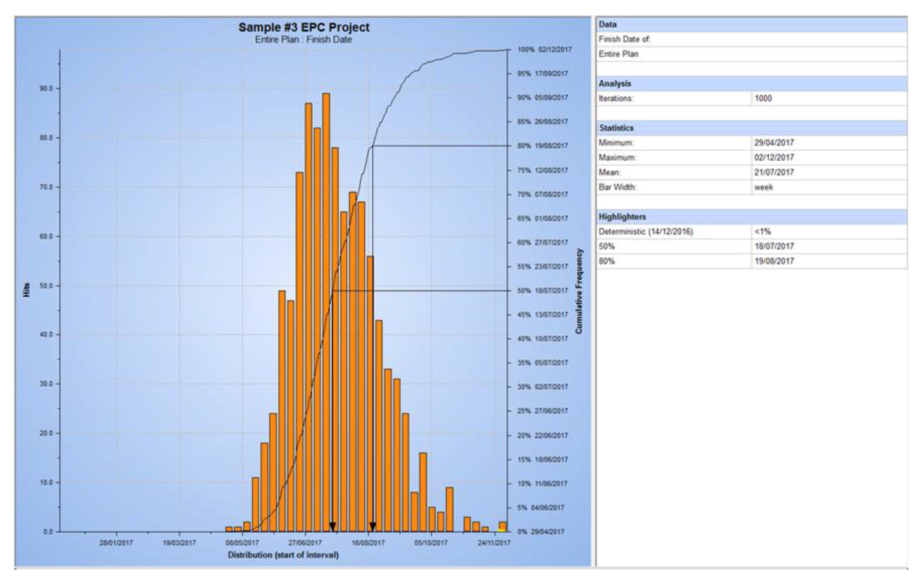Click the 50% percentile arrow marker
924x579 pixels.
pos(333,526)
